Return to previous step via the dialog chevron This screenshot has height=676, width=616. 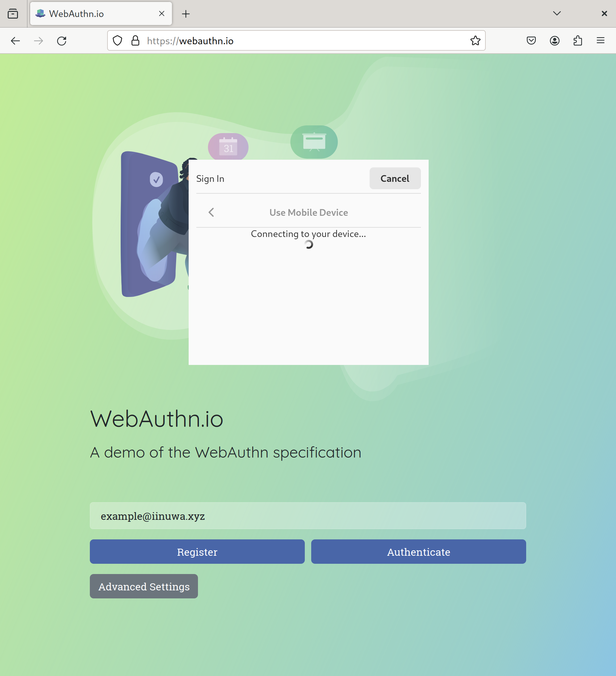point(211,212)
